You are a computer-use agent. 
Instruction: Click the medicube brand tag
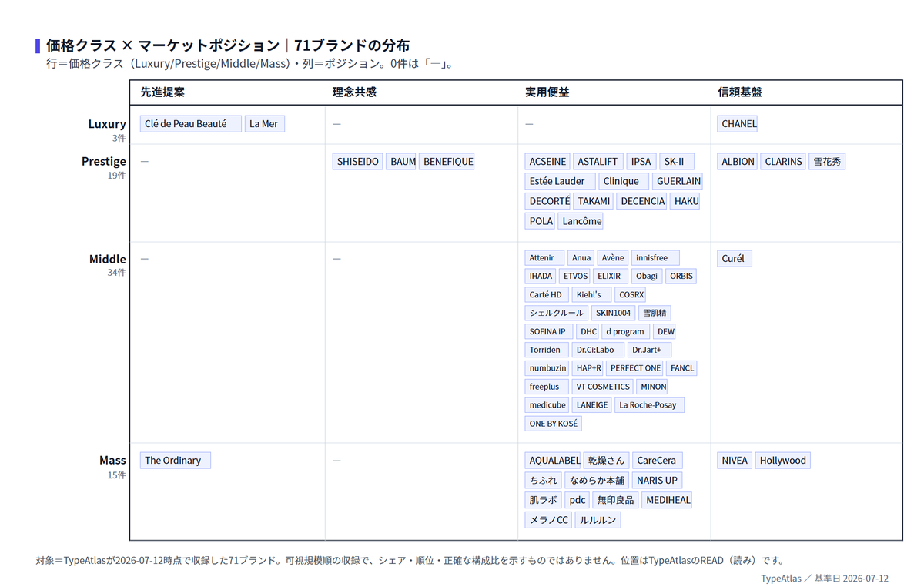547,405
